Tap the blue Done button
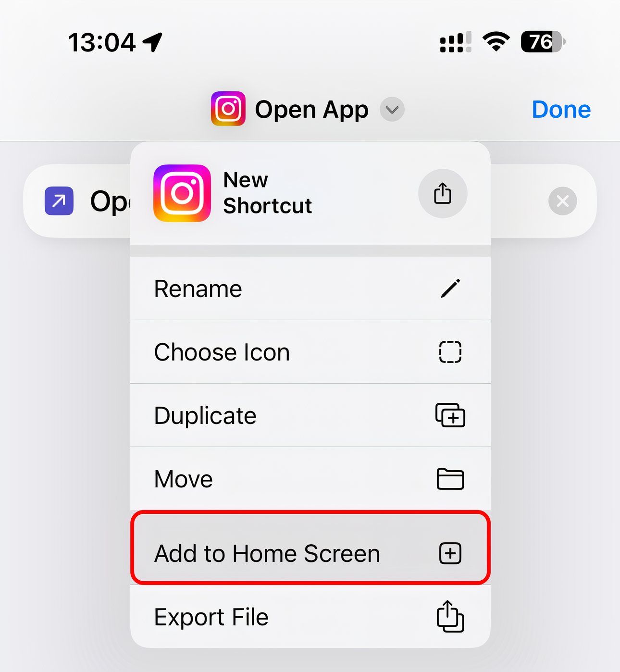Screen dimensions: 620x672 coord(561,110)
